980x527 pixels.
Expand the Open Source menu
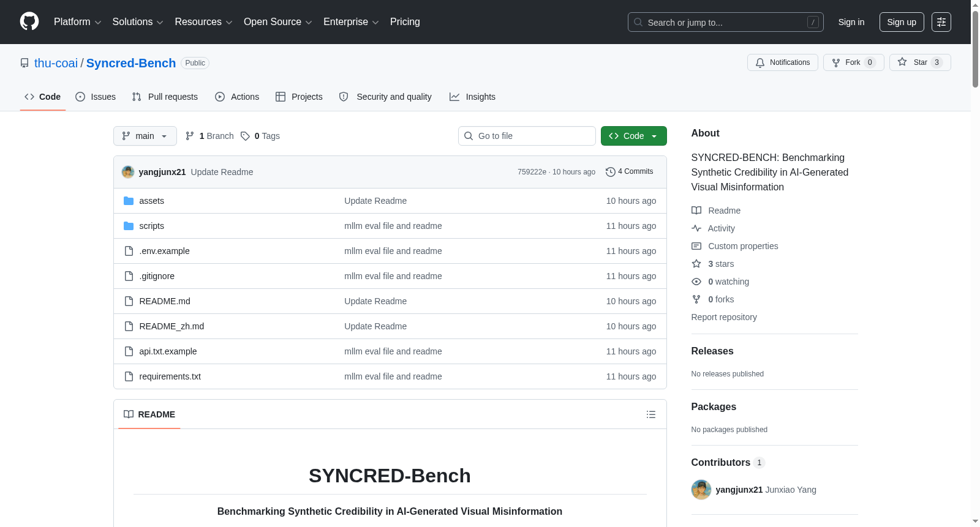(x=278, y=22)
